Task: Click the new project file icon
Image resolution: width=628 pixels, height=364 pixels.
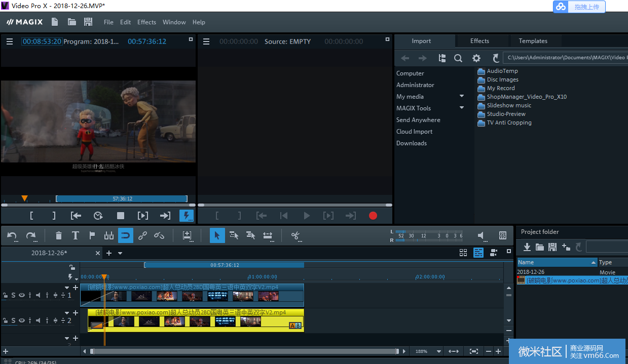Action: (x=55, y=22)
